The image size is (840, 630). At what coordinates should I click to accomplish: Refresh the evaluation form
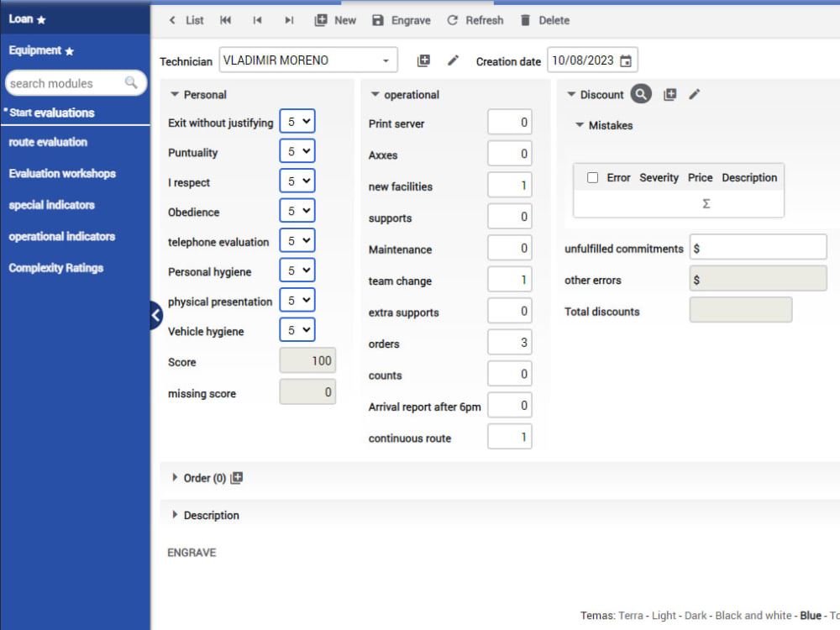point(475,20)
